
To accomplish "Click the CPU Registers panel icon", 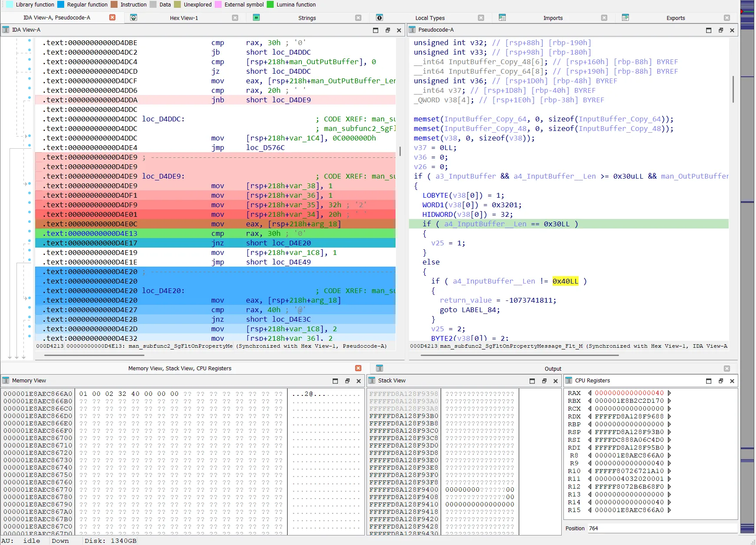I will (569, 381).
